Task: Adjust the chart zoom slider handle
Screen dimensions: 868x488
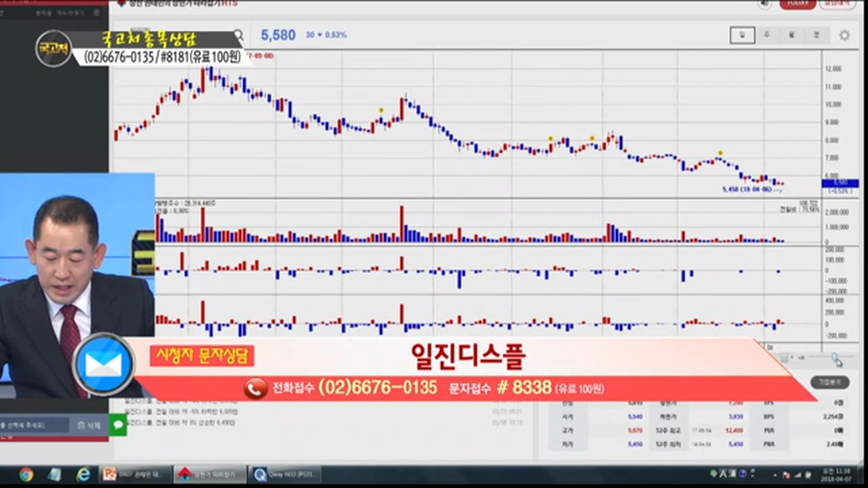Action: click(x=835, y=358)
